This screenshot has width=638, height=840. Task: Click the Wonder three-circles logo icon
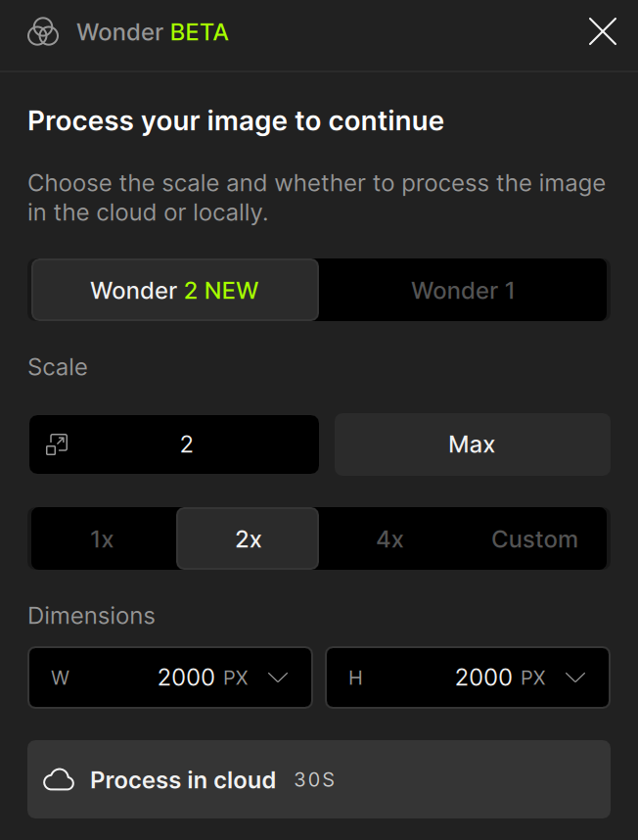tap(43, 32)
